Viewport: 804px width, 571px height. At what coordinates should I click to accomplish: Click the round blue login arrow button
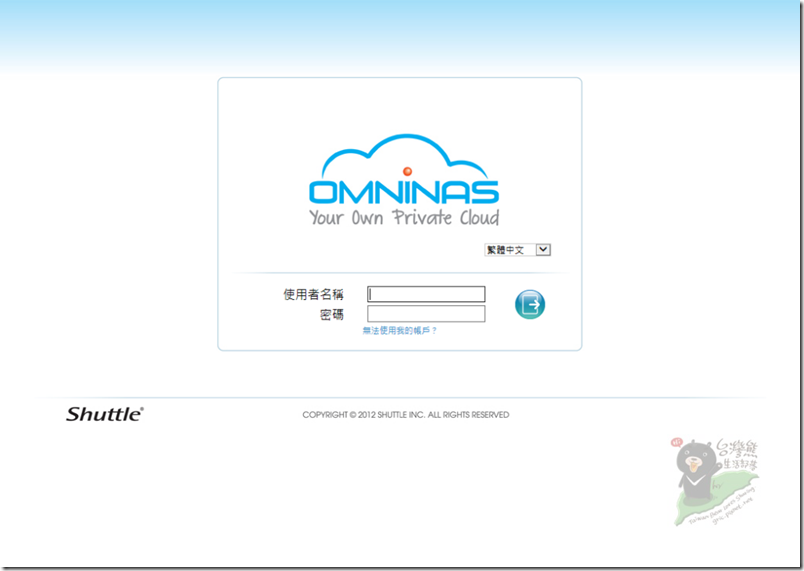point(530,304)
